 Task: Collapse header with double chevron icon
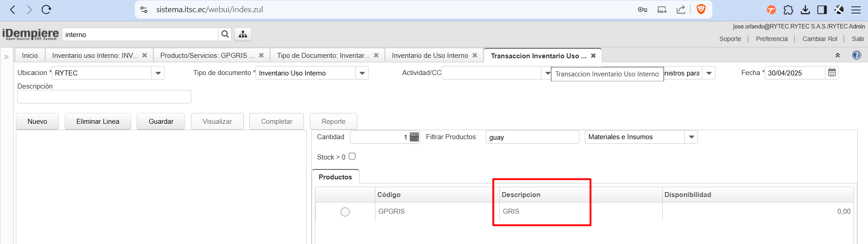coord(837,55)
